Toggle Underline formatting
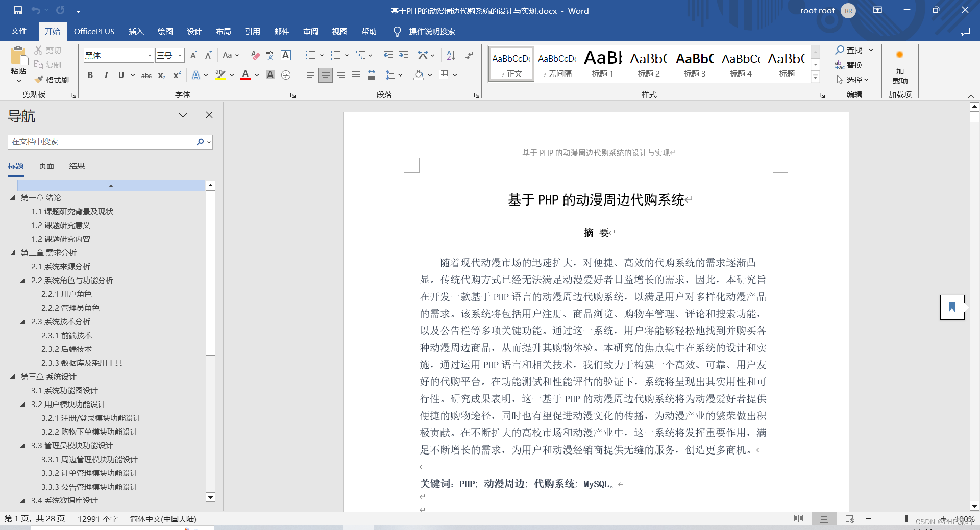 click(x=121, y=75)
